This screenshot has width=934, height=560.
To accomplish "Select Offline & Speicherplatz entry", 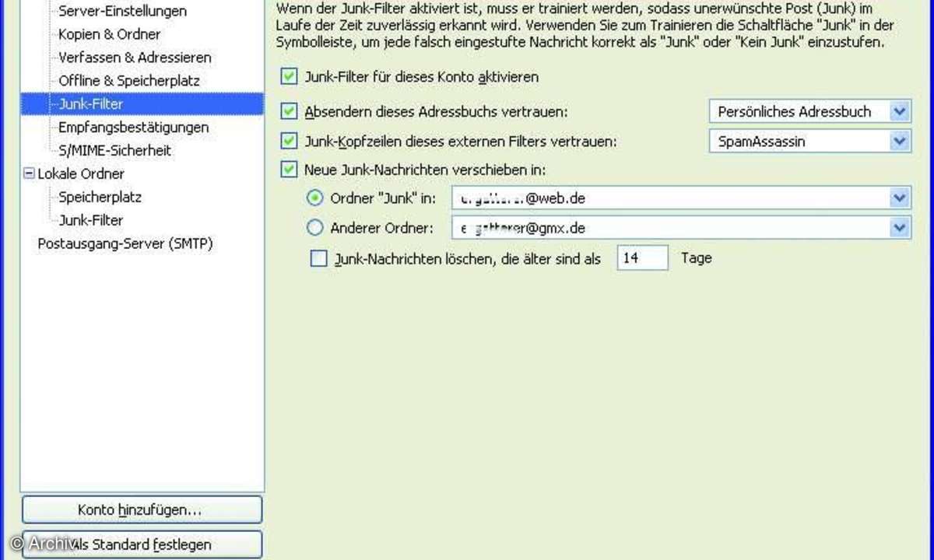I will click(129, 81).
